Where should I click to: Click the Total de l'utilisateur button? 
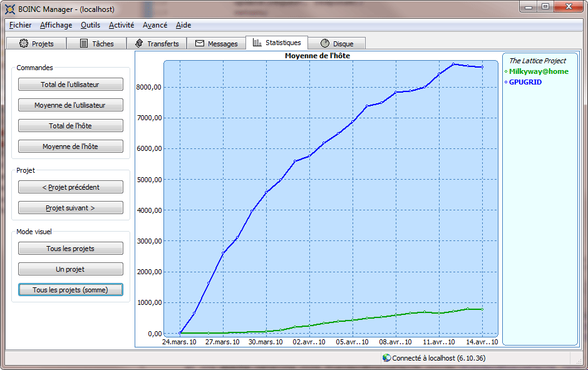[70, 84]
